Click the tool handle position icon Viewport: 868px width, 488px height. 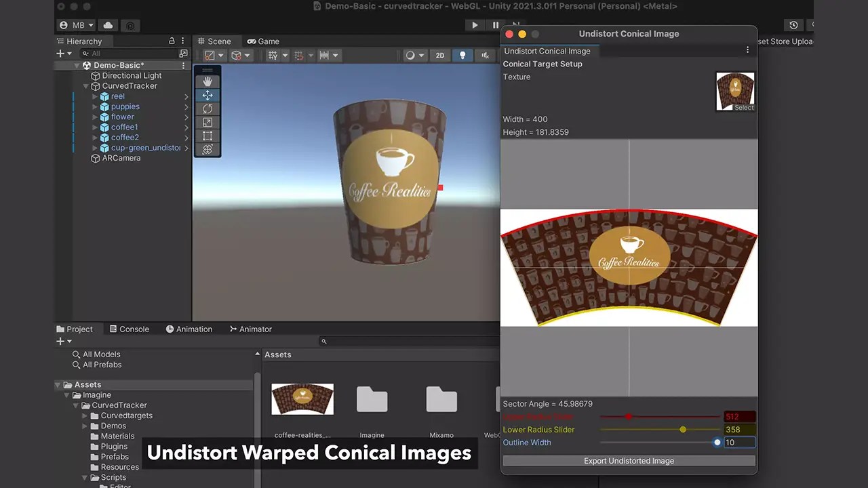point(210,56)
